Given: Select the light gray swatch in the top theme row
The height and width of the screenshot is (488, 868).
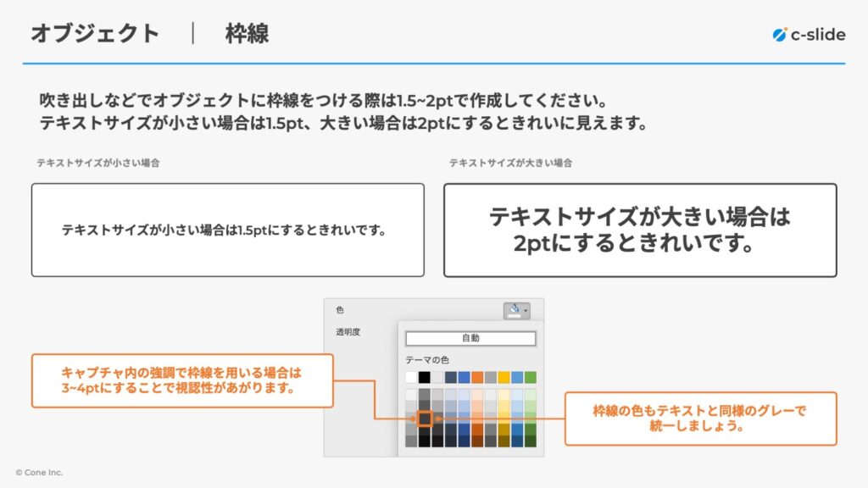Looking at the screenshot, I should pos(437,377).
